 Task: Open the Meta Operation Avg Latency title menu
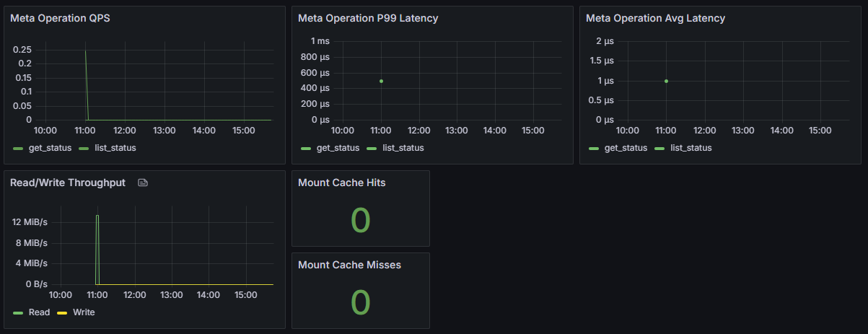[655, 18]
